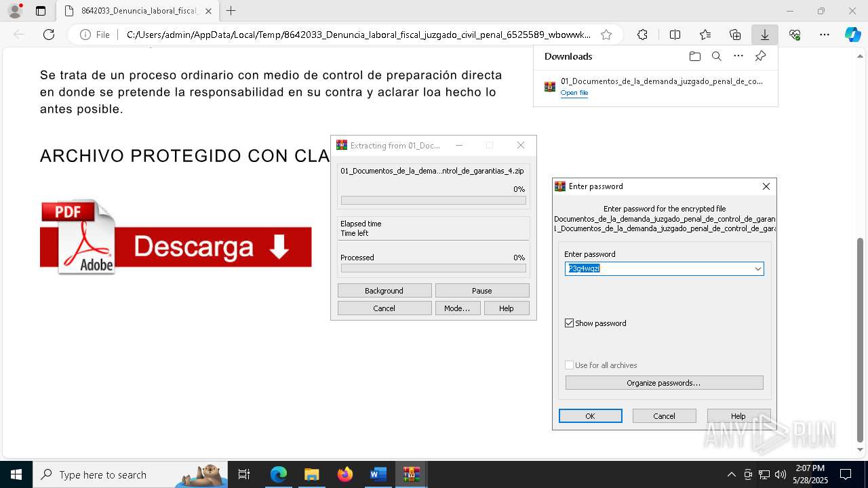Open the Collections icon

tap(735, 35)
